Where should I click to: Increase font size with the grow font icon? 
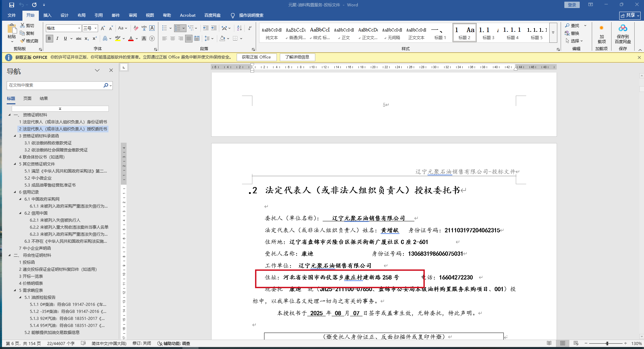click(x=103, y=28)
